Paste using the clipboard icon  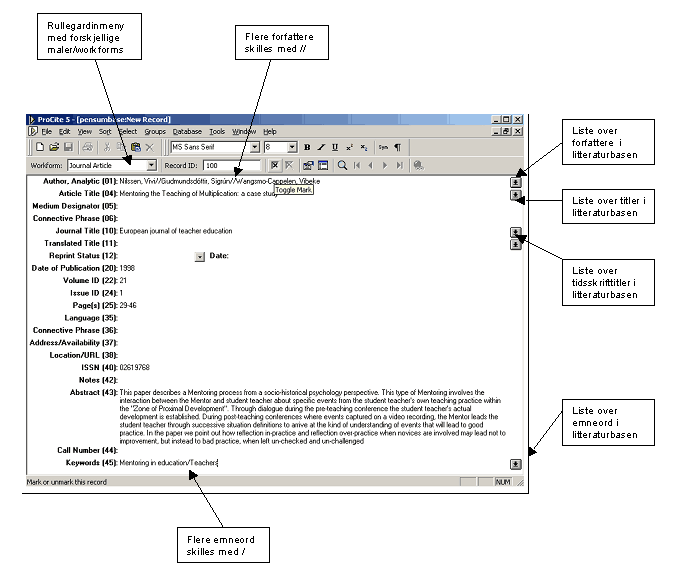tap(136, 147)
